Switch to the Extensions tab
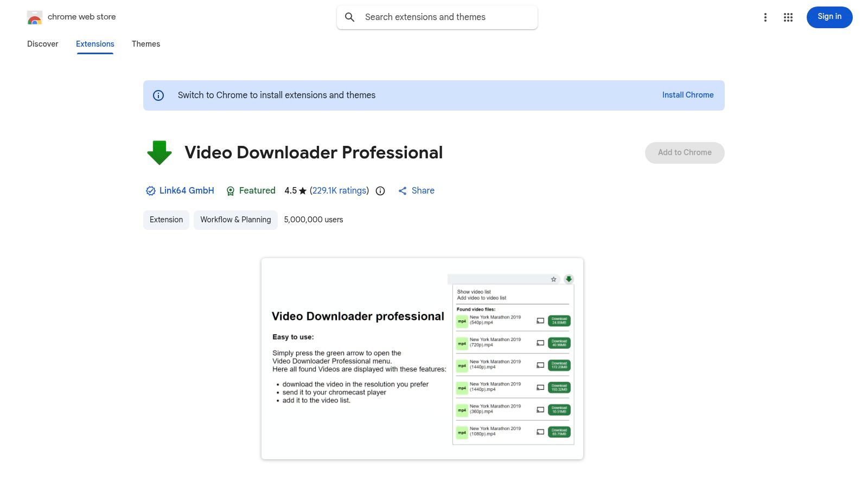The width and height of the screenshot is (868, 488). click(95, 44)
